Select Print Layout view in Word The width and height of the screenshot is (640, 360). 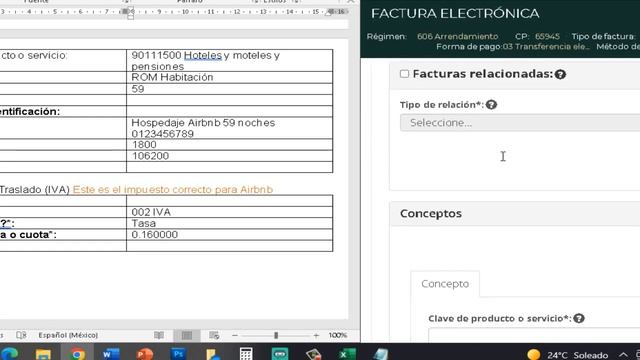click(x=187, y=335)
